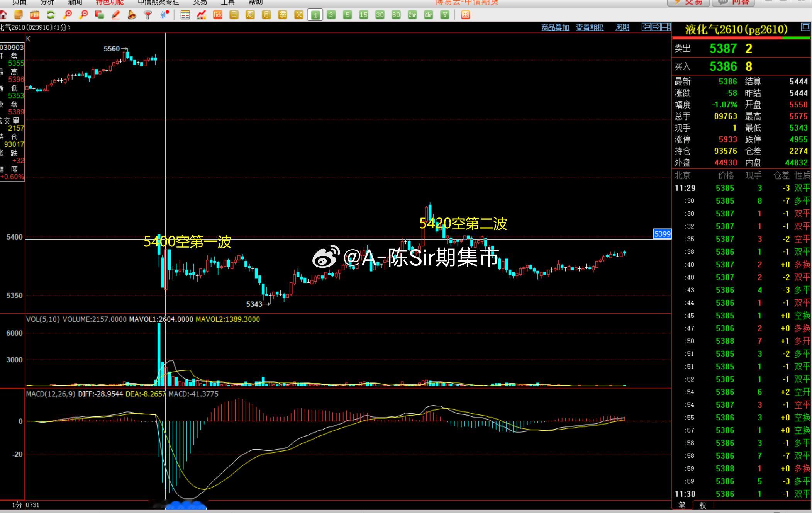Open the yellow notes icon in the toolbar
This screenshot has height=513, width=812.
pos(18,15)
